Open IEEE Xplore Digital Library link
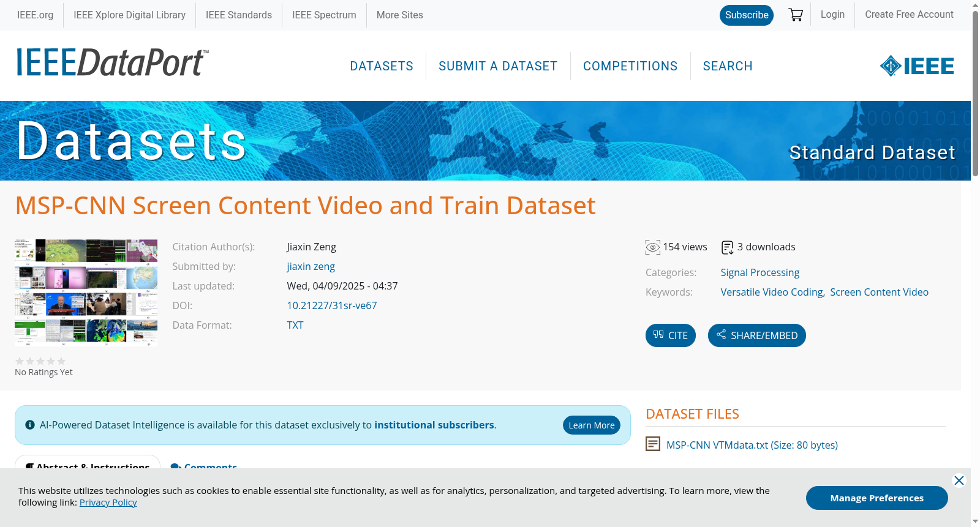Viewport: 980px width, 527px height. (x=129, y=15)
